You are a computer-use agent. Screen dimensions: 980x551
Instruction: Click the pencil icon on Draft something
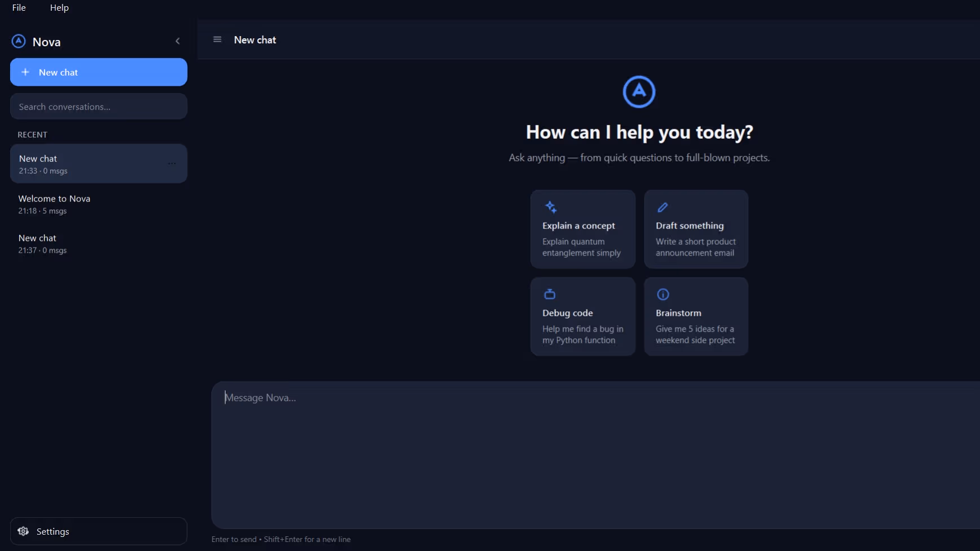tap(663, 207)
